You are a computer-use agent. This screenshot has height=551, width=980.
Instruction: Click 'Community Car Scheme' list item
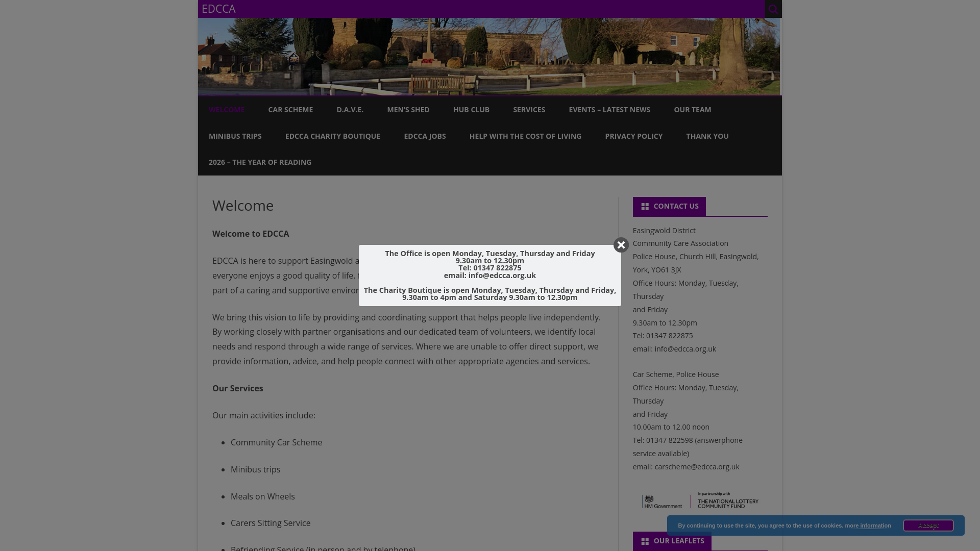tap(276, 442)
